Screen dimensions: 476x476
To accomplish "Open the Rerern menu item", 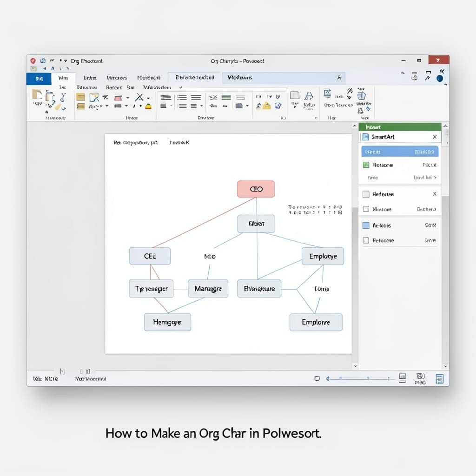I will click(114, 87).
